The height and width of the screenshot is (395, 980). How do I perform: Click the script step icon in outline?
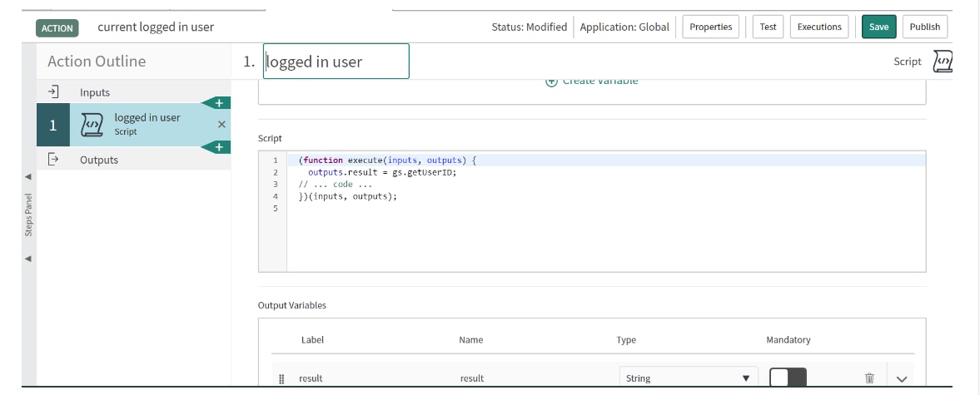pos(92,125)
